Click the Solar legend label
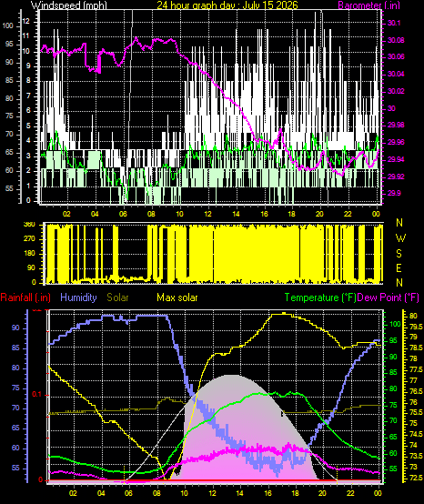Image resolution: width=424 pixels, height=504 pixels. click(117, 297)
